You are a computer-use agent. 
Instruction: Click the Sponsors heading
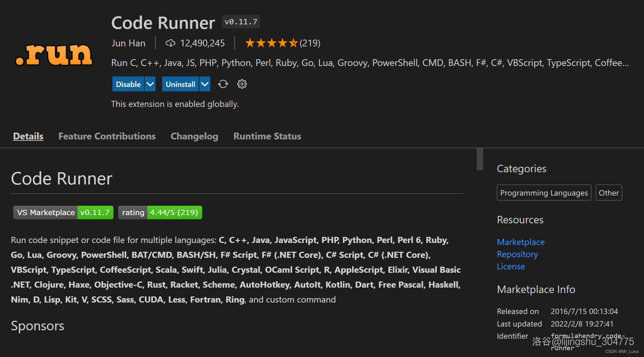(38, 326)
